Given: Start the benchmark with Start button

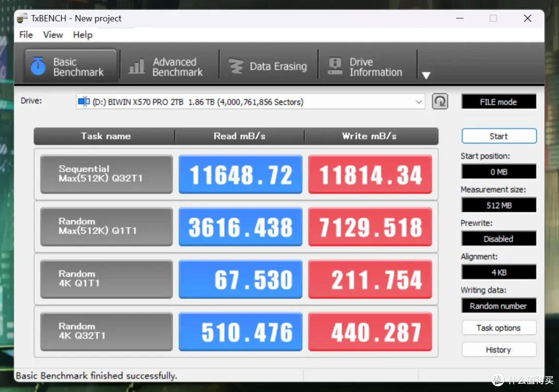Looking at the screenshot, I should click(x=499, y=136).
